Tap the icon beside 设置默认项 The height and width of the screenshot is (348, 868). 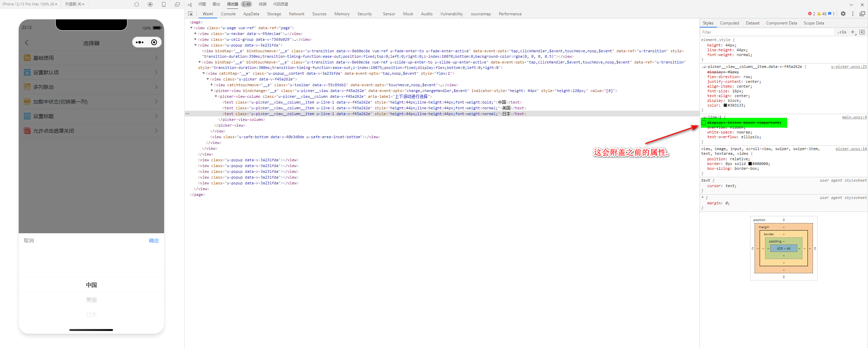(27, 72)
